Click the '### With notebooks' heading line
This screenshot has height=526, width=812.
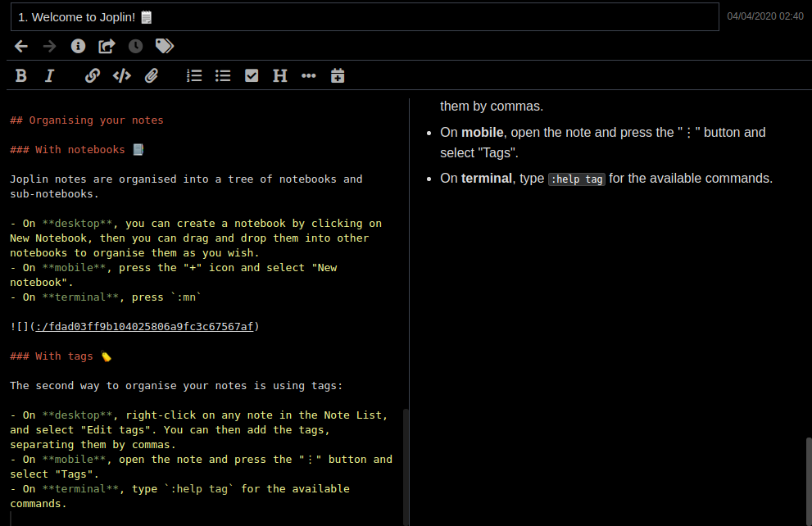click(x=76, y=150)
